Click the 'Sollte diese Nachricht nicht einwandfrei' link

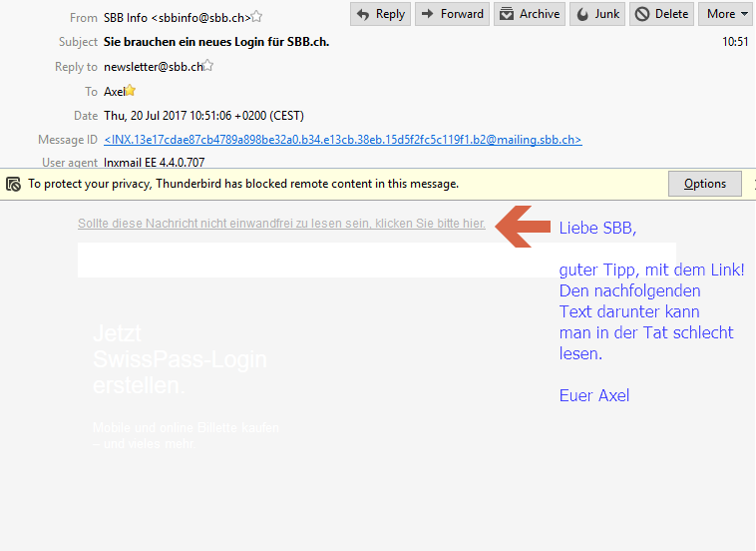(281, 224)
